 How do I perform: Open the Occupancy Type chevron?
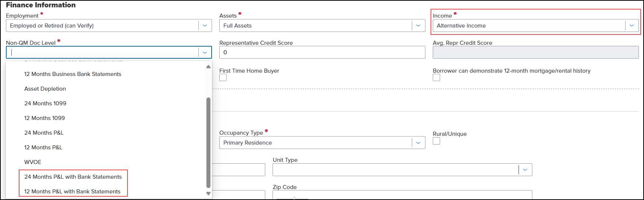tap(418, 143)
